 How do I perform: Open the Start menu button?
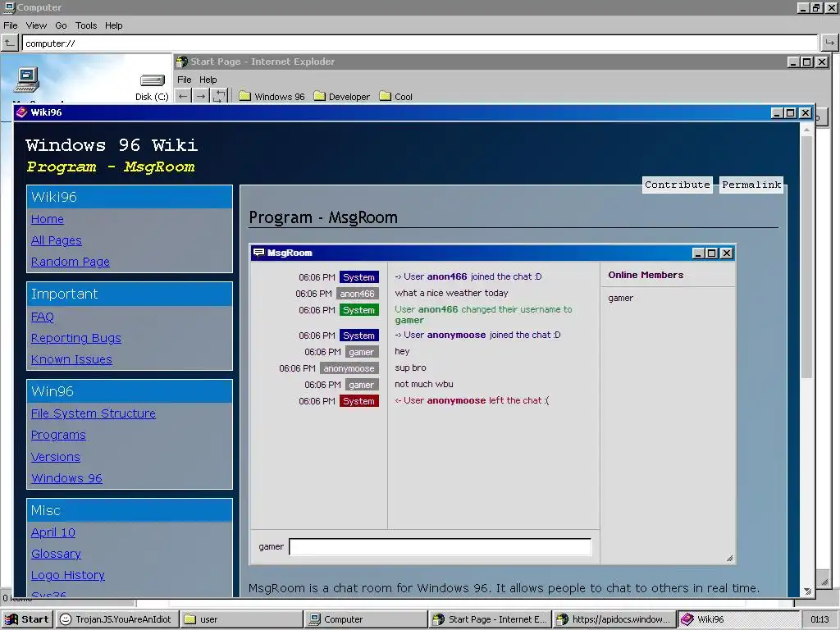coord(27,619)
